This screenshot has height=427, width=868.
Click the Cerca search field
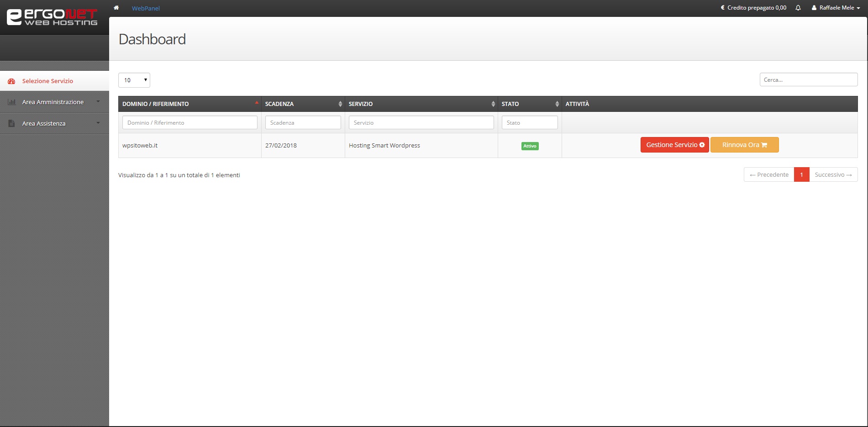point(808,80)
